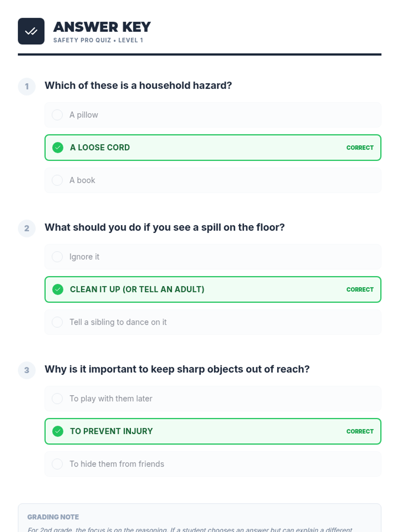Click the GRADING NOTE heading
399x532 pixels.
click(53, 517)
